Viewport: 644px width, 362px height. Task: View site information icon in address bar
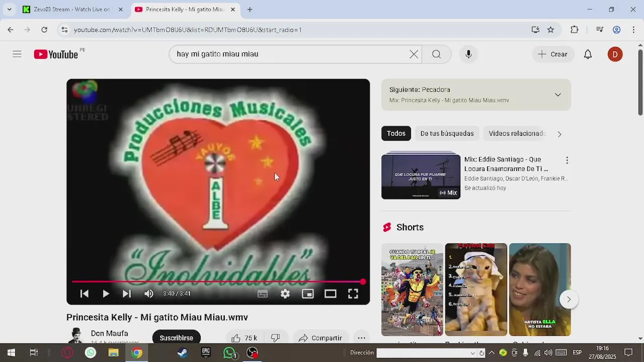click(64, 30)
